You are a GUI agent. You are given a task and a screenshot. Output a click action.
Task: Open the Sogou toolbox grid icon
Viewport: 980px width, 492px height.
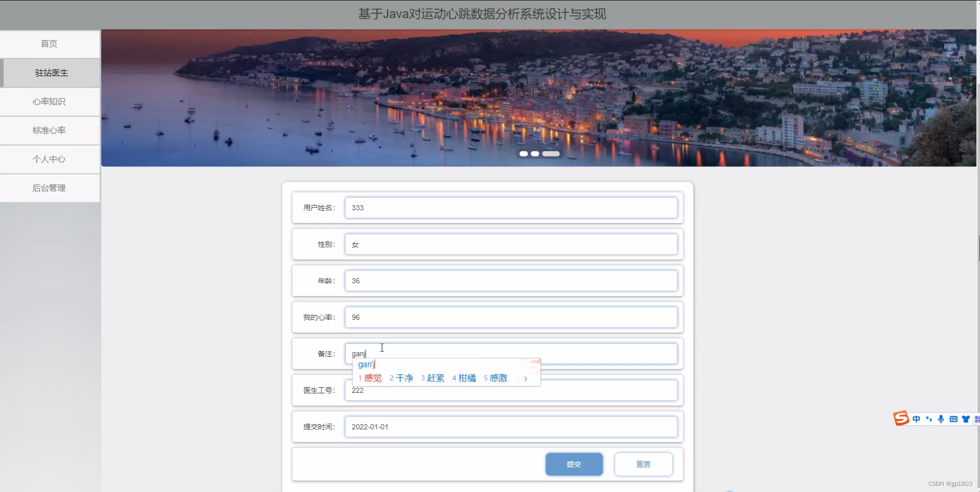(978, 418)
